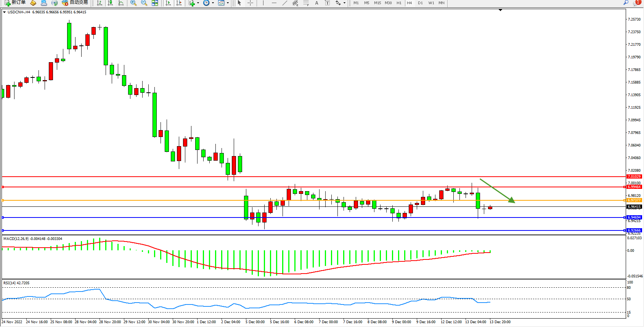Screen dimensions: 644x327
Task: Toggle AutoTrading (自动交易) button
Action: point(75,3)
